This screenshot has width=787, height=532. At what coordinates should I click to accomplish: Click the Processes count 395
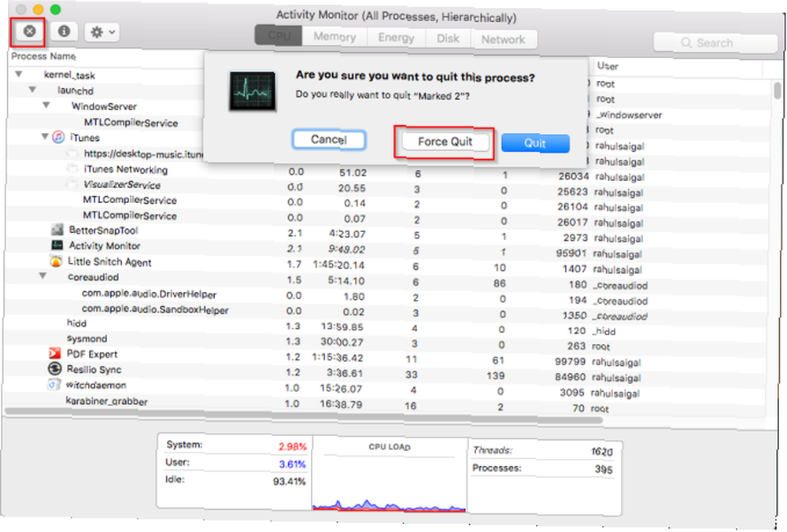tap(604, 469)
